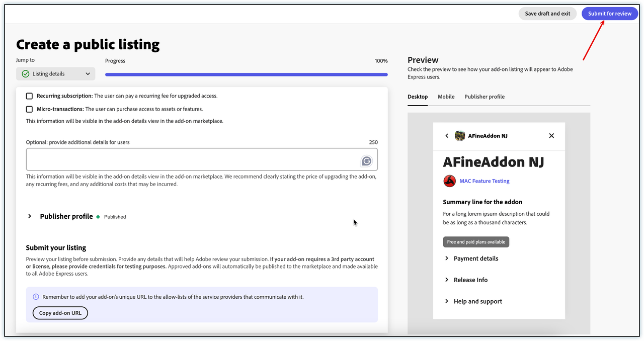The width and height of the screenshot is (644, 341).
Task: Click the MAC Feature Testing publisher avatar
Action: click(449, 181)
